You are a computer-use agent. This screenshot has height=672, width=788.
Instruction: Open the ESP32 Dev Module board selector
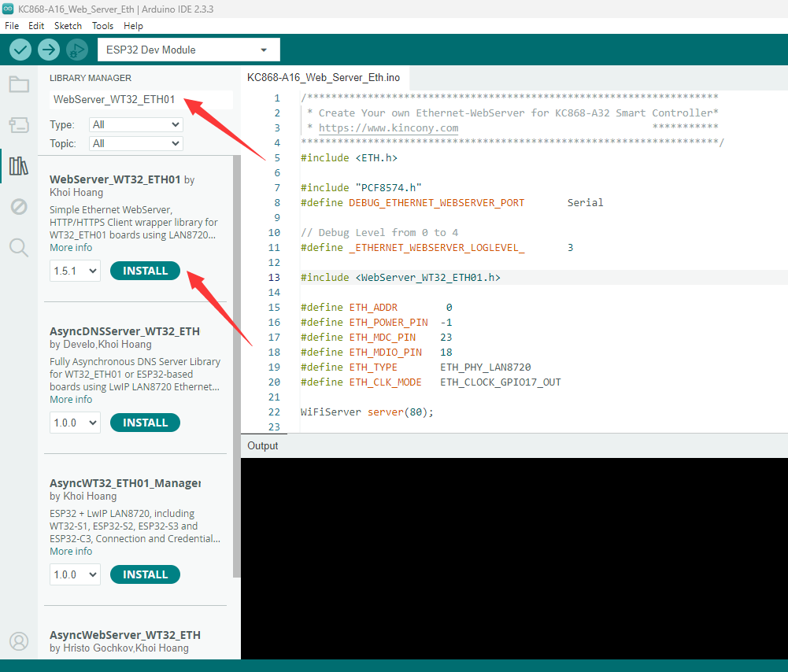[188, 50]
